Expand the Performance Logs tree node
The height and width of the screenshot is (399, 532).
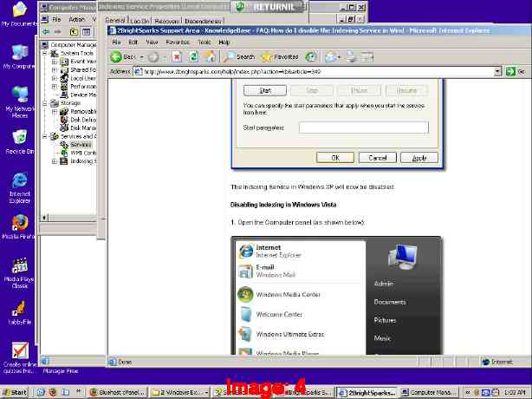click(x=55, y=87)
